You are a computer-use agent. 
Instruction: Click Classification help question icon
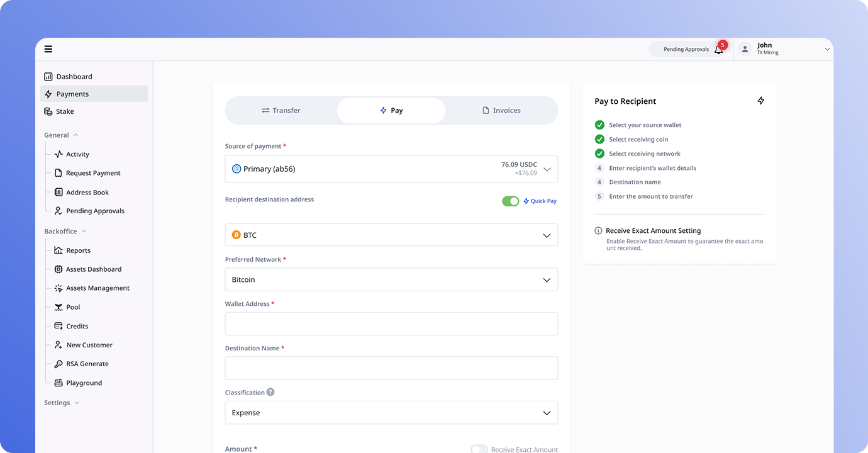pyautogui.click(x=270, y=392)
